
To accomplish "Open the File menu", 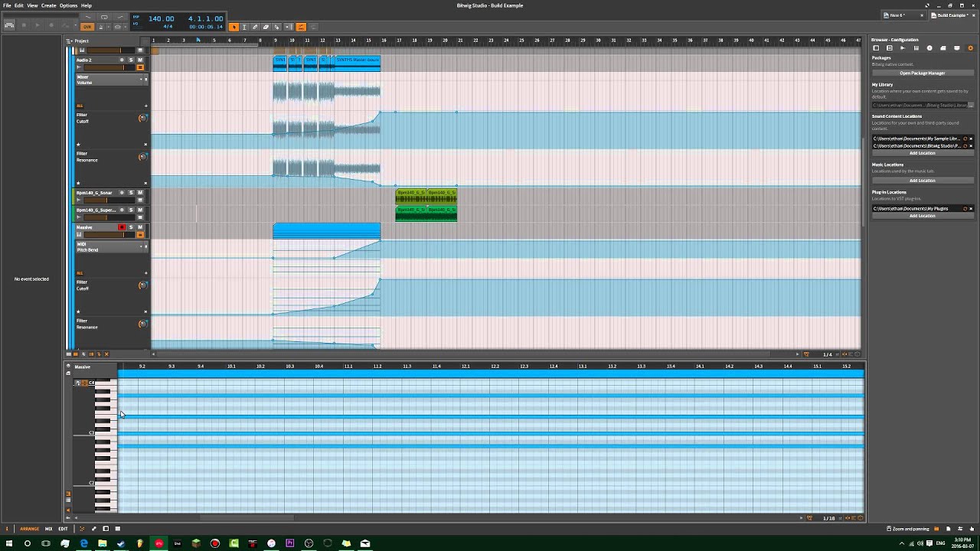I will (x=7, y=5).
